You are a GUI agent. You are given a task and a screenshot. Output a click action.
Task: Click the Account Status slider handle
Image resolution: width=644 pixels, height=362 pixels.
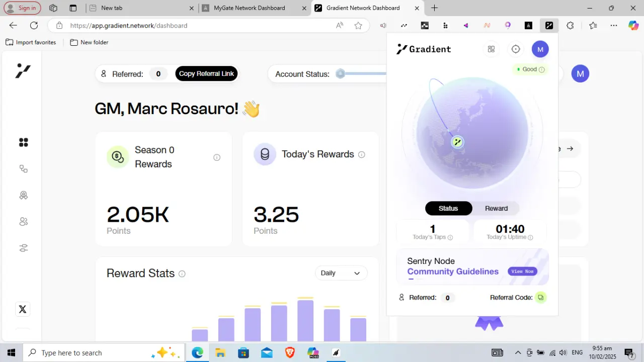pyautogui.click(x=341, y=74)
